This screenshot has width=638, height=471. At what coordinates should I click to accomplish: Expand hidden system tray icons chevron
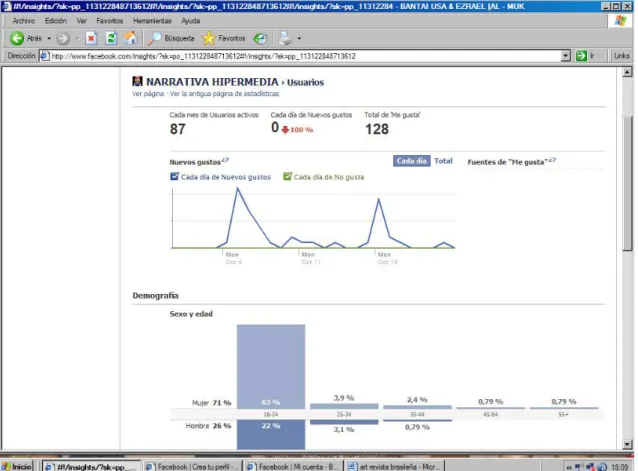pos(569,467)
